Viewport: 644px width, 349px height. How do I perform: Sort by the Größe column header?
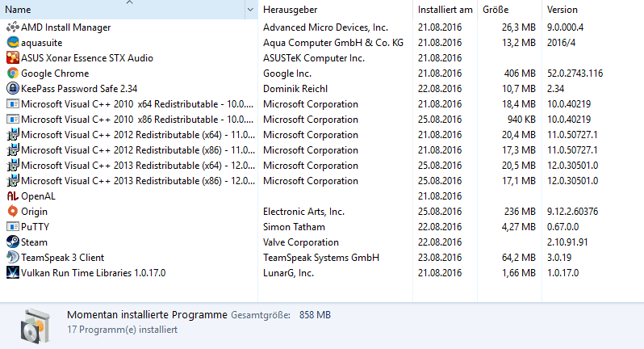click(x=509, y=10)
